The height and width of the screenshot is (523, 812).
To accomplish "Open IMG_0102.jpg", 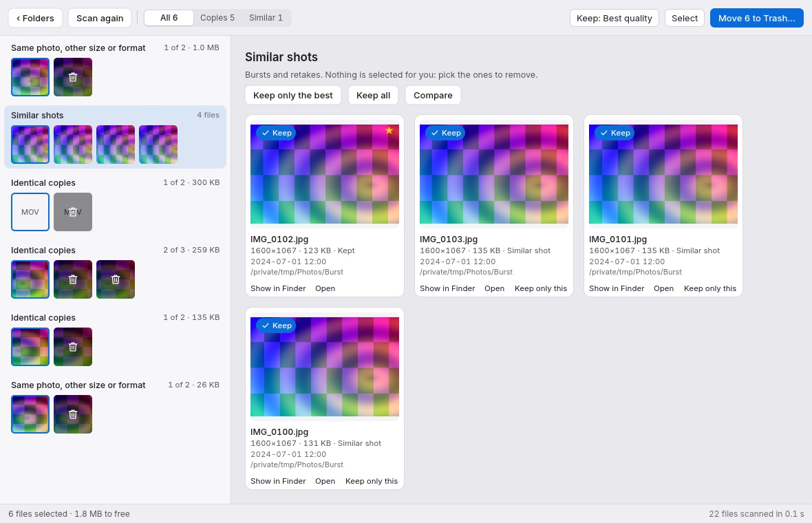I will tap(325, 288).
